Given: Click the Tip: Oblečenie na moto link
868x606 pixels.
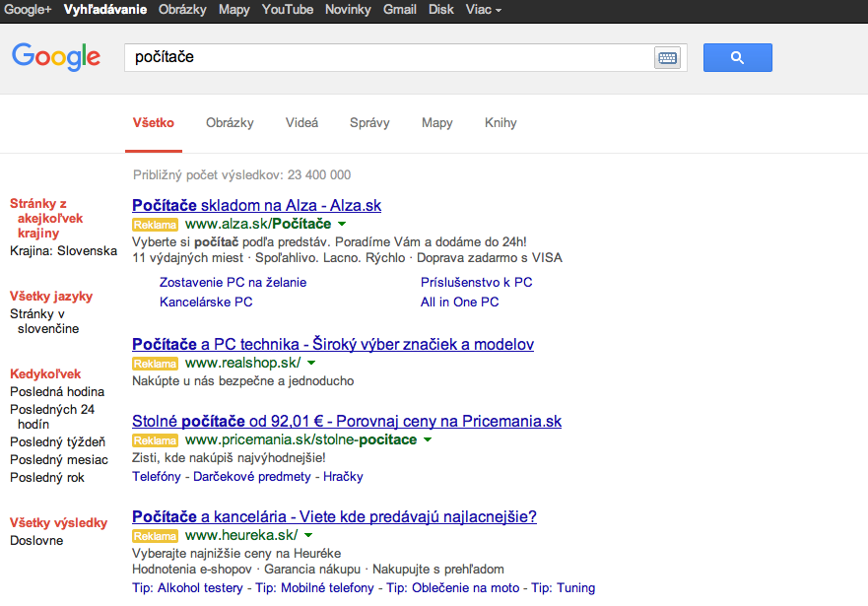Looking at the screenshot, I should (x=453, y=587).
